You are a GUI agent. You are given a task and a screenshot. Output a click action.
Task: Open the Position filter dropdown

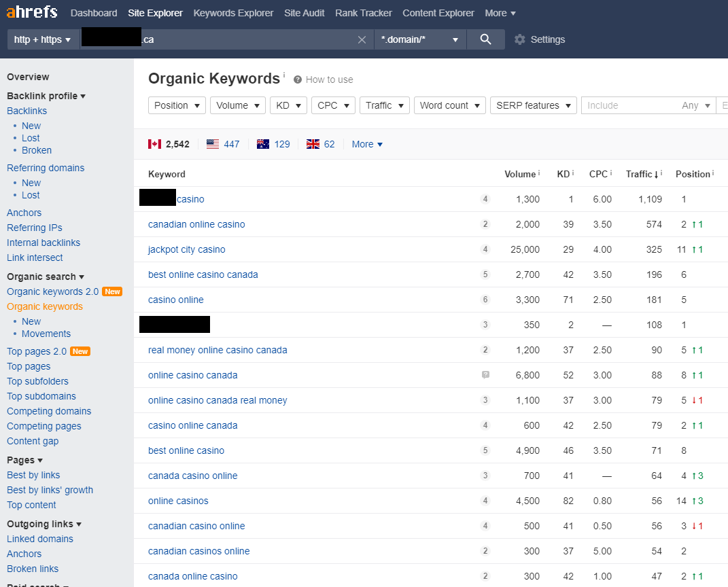[x=177, y=105]
